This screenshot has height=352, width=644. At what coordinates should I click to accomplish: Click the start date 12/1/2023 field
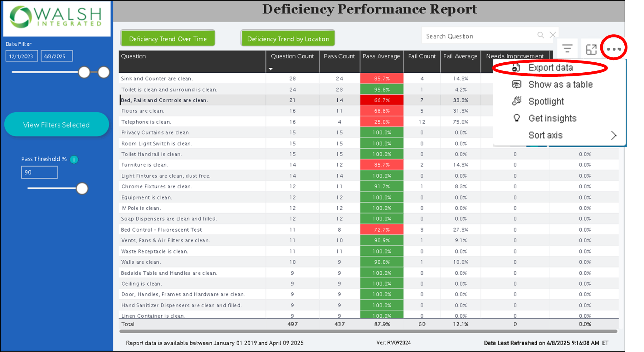pyautogui.click(x=21, y=56)
